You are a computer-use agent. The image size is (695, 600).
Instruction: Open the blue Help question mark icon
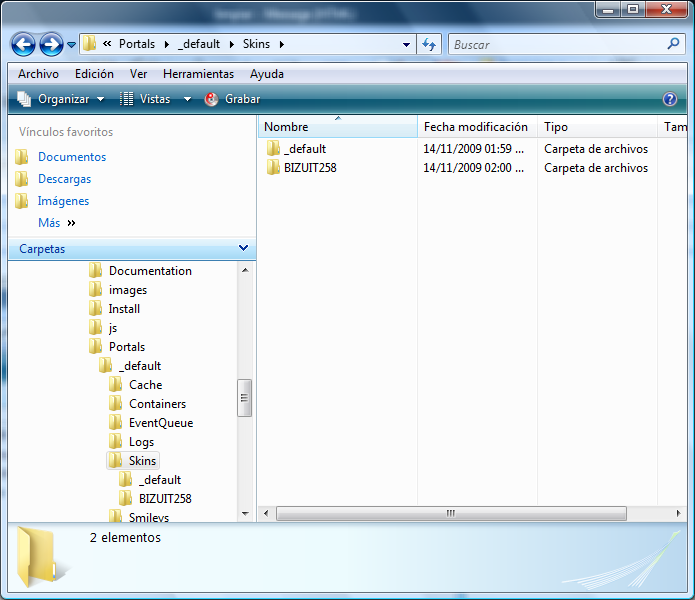(670, 99)
